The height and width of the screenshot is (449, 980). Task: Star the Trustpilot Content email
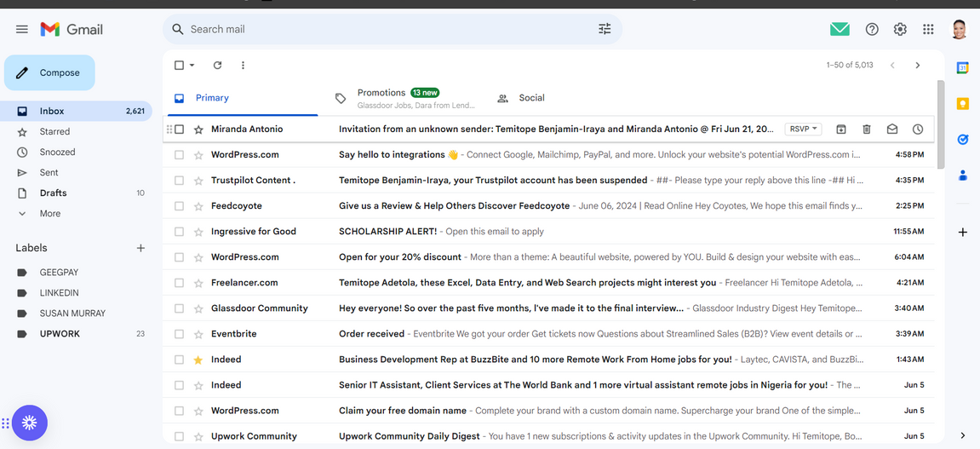click(198, 180)
